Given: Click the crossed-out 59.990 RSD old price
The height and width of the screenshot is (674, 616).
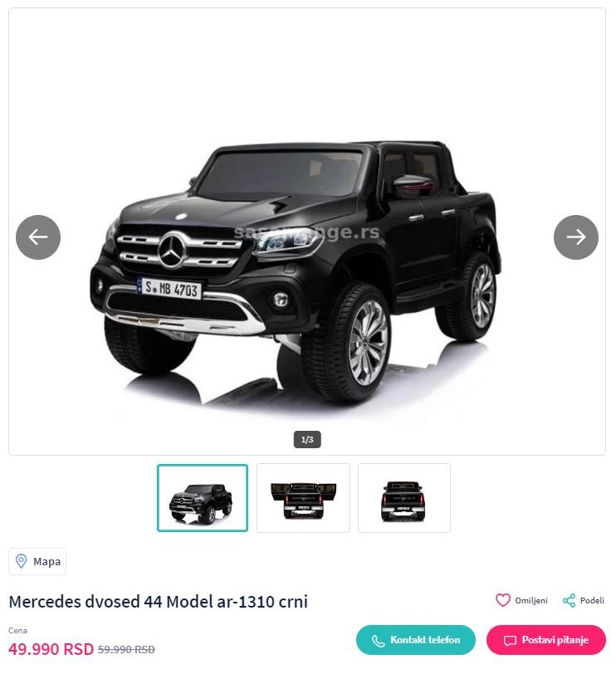Looking at the screenshot, I should point(126,649).
